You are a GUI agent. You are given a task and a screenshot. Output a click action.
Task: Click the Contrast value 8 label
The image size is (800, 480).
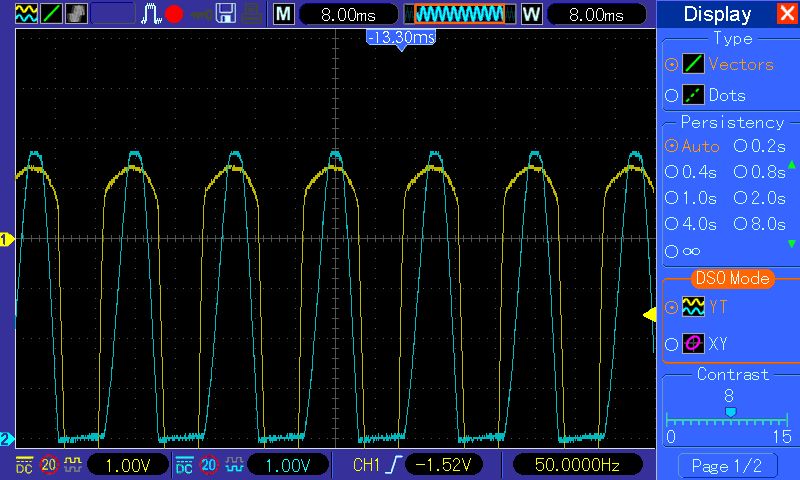click(x=729, y=395)
